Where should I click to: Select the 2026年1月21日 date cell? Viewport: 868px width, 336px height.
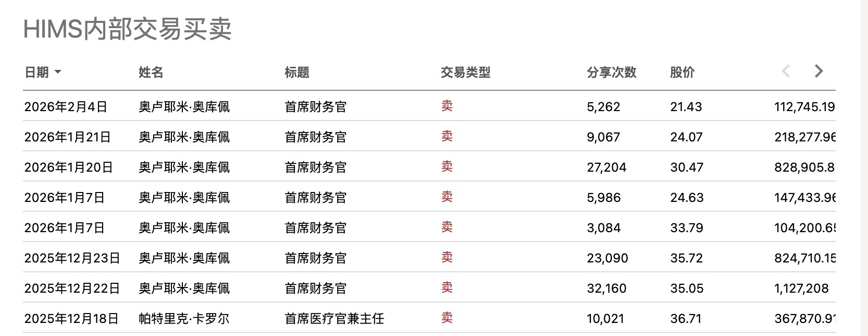67,137
